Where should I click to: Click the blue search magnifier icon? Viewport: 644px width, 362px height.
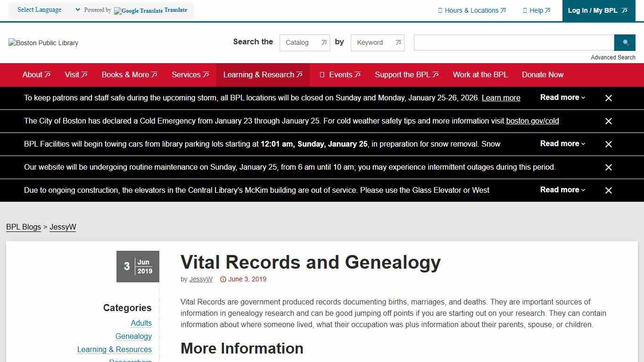pos(625,42)
